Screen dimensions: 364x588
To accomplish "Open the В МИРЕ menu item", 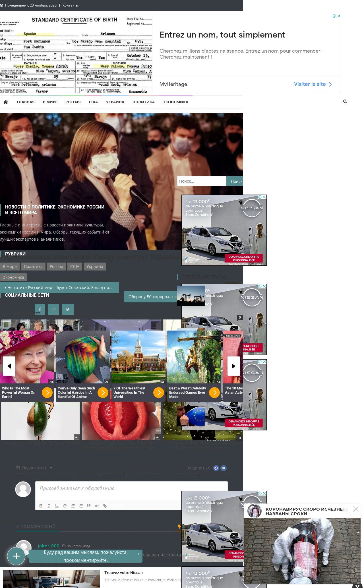I will (50, 102).
